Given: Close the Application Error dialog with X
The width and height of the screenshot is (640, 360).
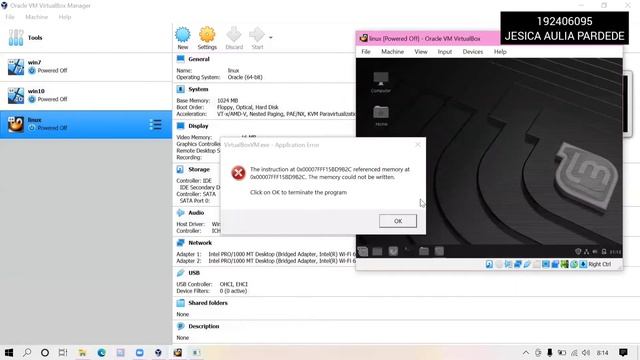Looking at the screenshot, I should coord(418,144).
